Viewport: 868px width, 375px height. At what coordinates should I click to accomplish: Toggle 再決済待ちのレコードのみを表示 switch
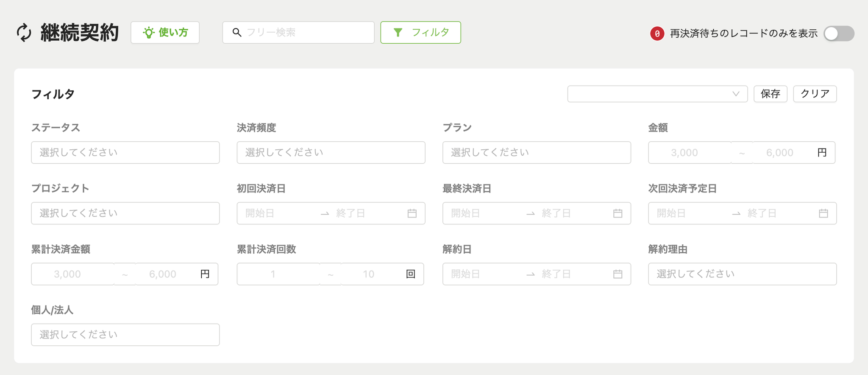[839, 34]
